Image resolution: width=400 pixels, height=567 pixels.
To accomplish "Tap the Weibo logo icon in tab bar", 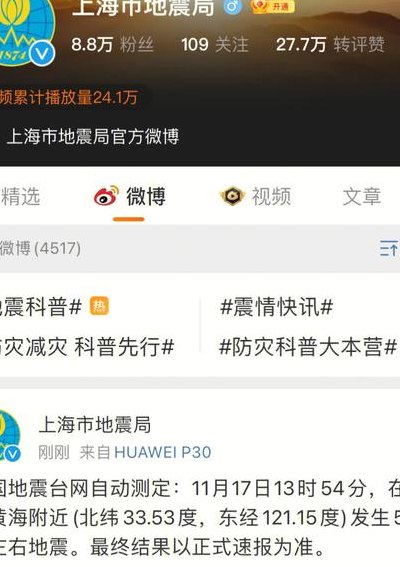I will pos(106,196).
